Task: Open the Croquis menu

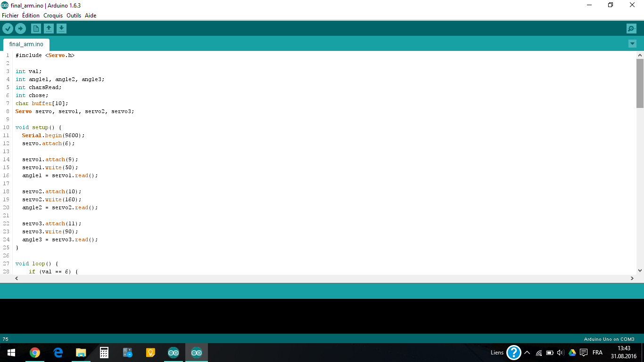Action: point(53,16)
